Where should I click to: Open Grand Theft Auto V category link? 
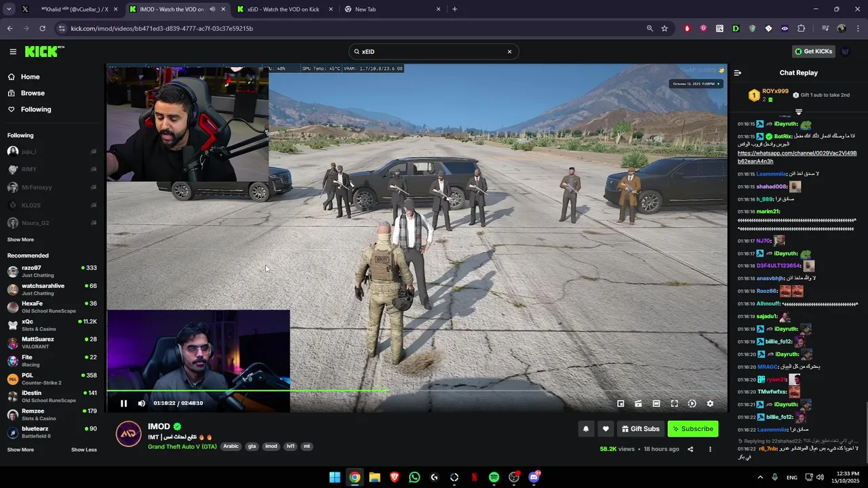(182, 447)
